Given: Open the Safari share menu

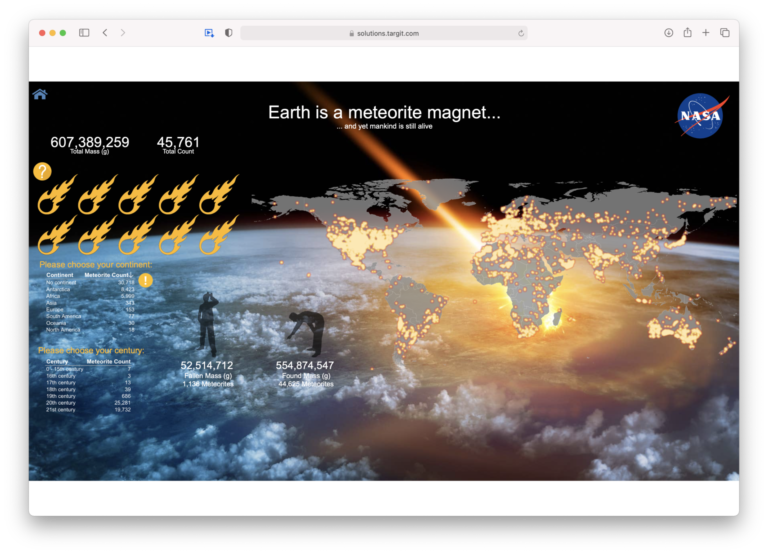Looking at the screenshot, I should coord(688,32).
